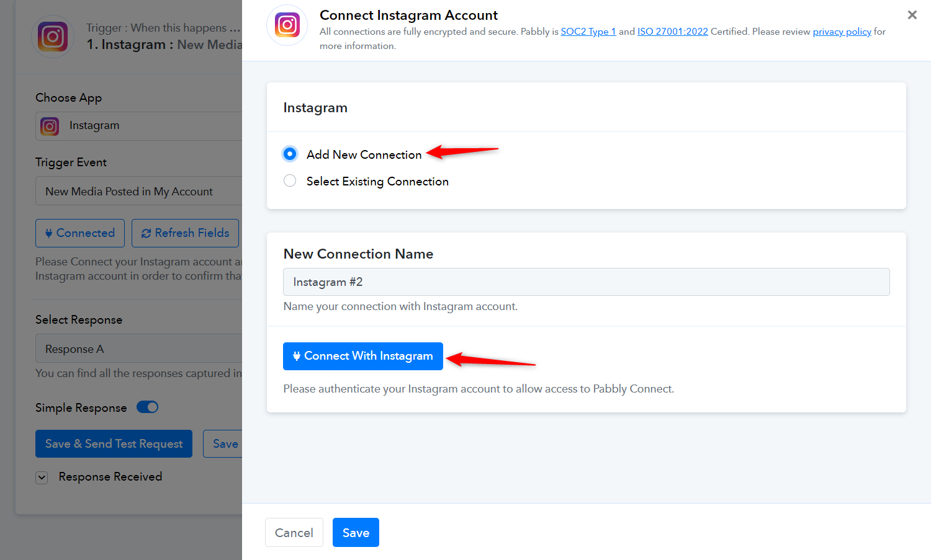Click the Instagram logo in dialog header
Image resolution: width=931 pixels, height=560 pixels.
pyautogui.click(x=287, y=25)
